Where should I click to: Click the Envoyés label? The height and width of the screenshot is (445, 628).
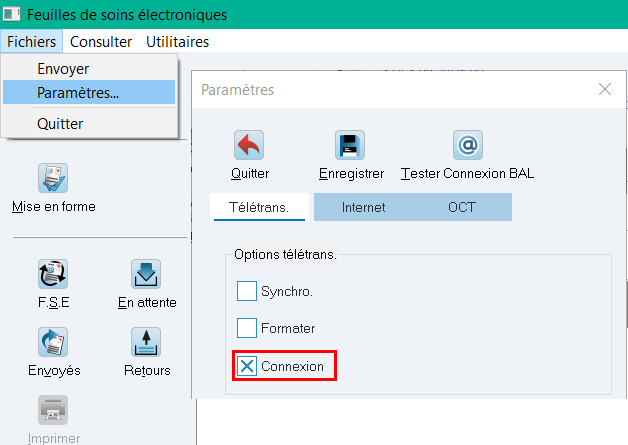pyautogui.click(x=54, y=370)
